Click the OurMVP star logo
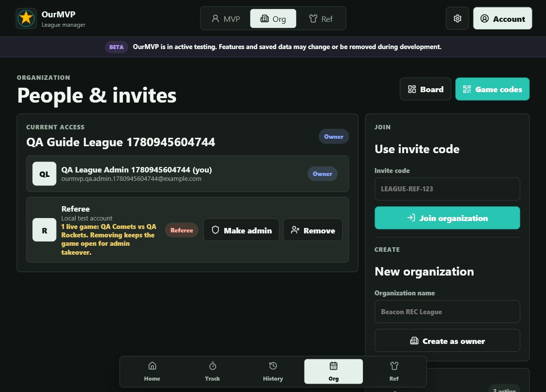546x392 pixels. 26,18
